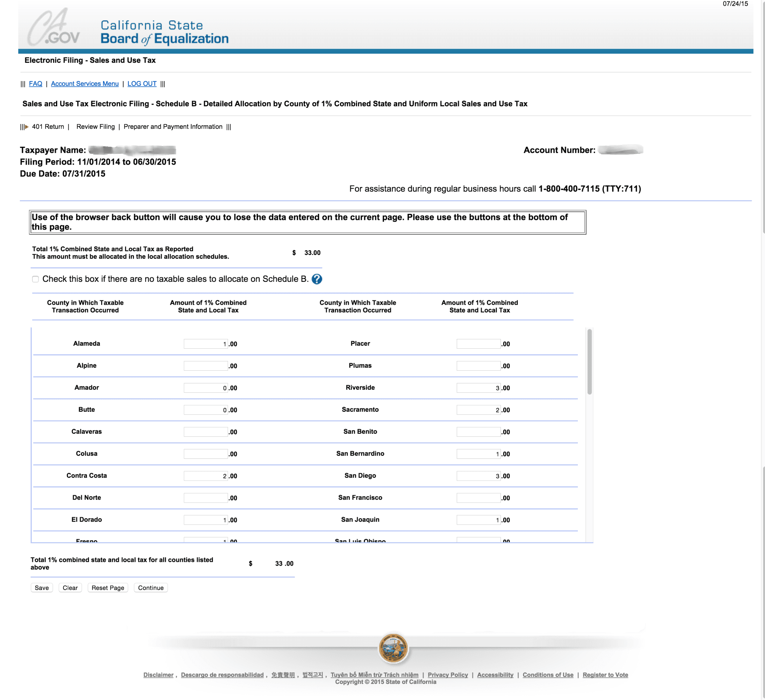Open Descargo de responsabilidad footer link
The height and width of the screenshot is (700, 765).
(x=222, y=675)
